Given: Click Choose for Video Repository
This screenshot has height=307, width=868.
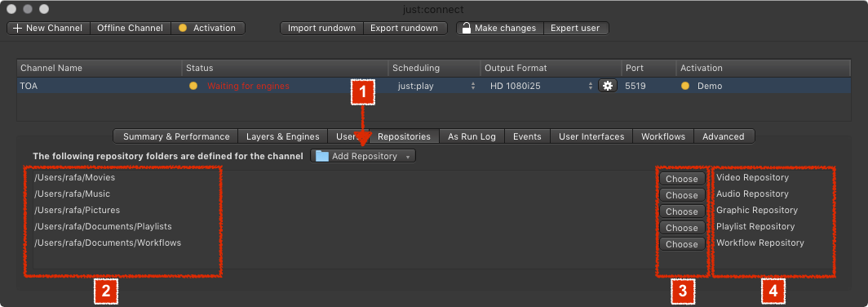Looking at the screenshot, I should coord(681,179).
